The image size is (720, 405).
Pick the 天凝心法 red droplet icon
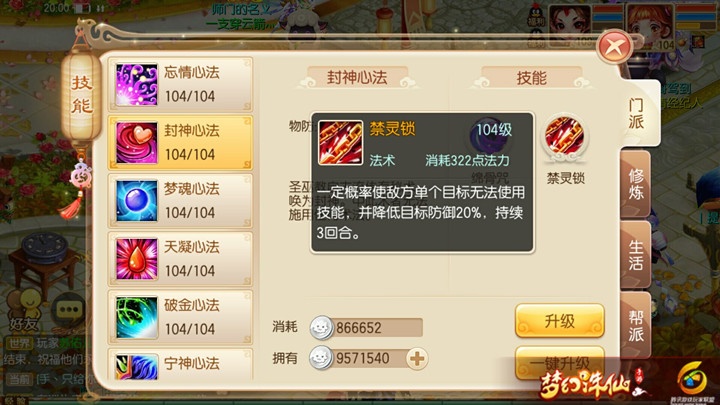click(x=136, y=259)
